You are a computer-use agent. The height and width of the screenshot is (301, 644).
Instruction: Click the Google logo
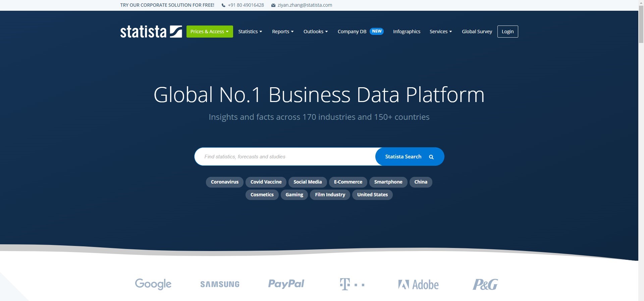(x=153, y=284)
